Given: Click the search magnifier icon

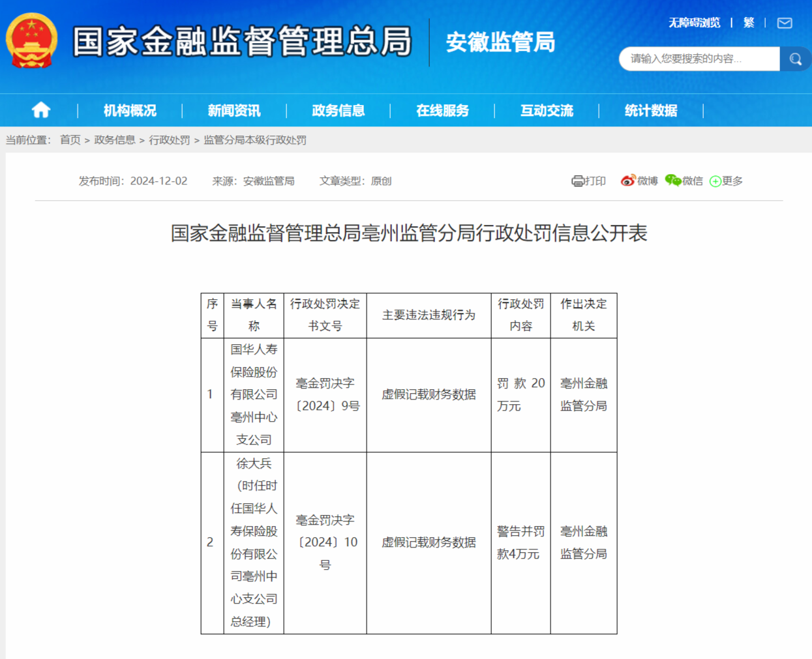Looking at the screenshot, I should [x=795, y=59].
